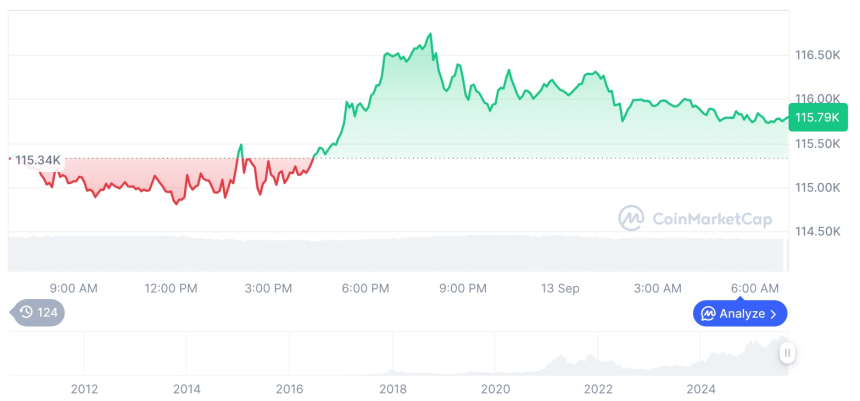This screenshot has height=401, width=860.
Task: Click the green 115.79K current price tag
Action: coord(816,118)
